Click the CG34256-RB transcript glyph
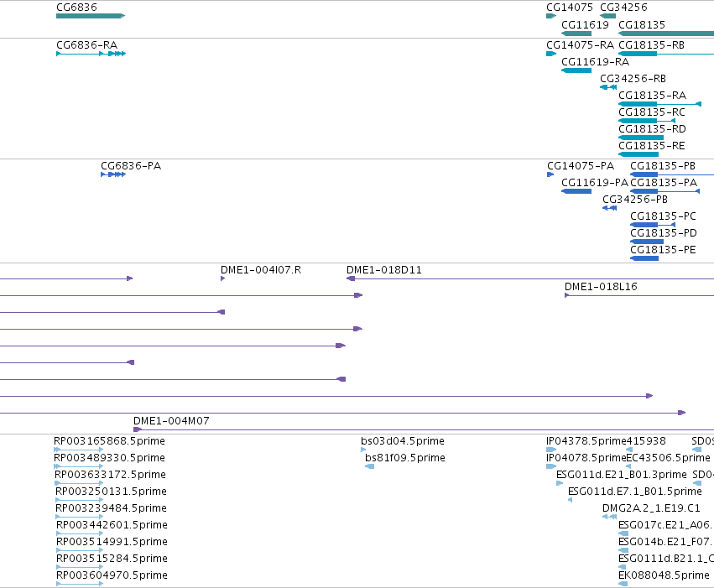 (608, 87)
